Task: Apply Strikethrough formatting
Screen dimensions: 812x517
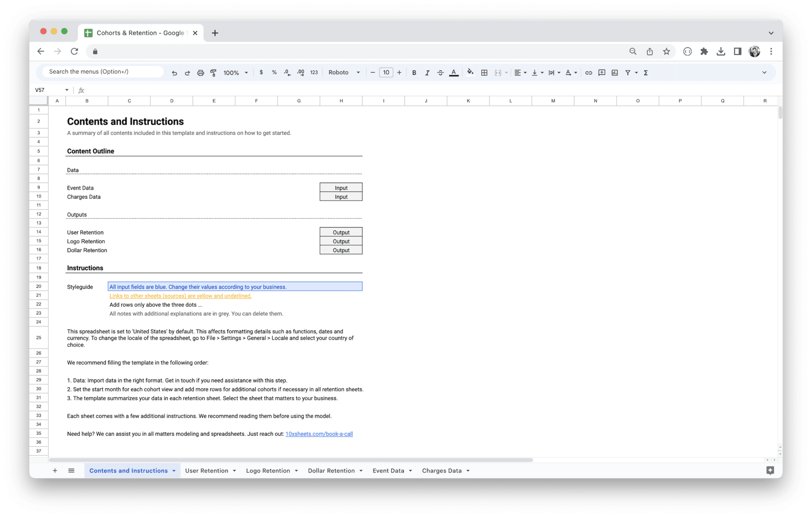Action: [x=440, y=72]
